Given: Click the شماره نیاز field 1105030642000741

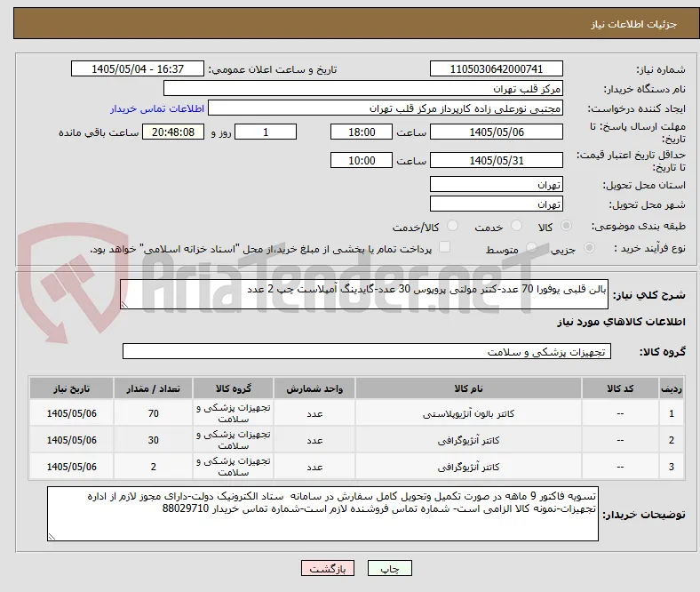Looking at the screenshot, I should point(496,68).
